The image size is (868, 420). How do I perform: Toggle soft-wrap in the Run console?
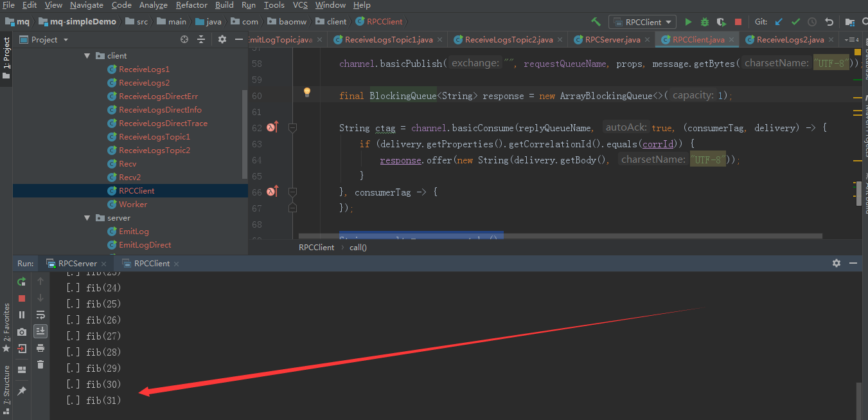tap(40, 315)
